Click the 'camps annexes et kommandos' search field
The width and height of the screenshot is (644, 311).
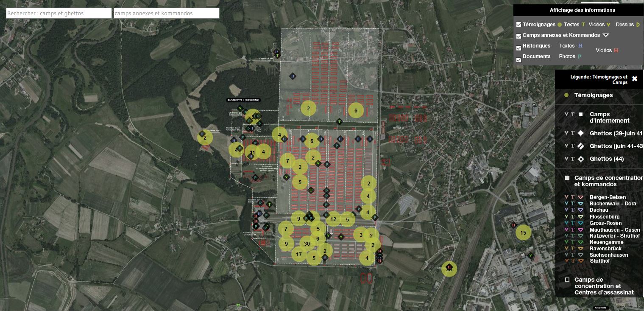coord(166,13)
